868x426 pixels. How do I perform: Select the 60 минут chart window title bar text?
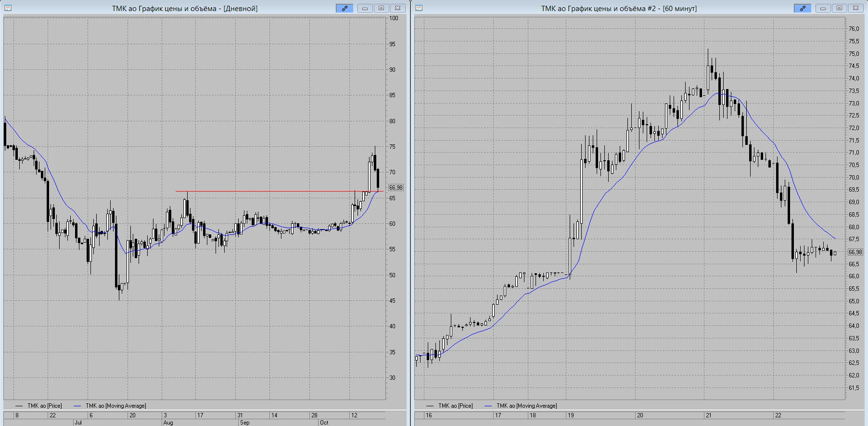point(619,9)
